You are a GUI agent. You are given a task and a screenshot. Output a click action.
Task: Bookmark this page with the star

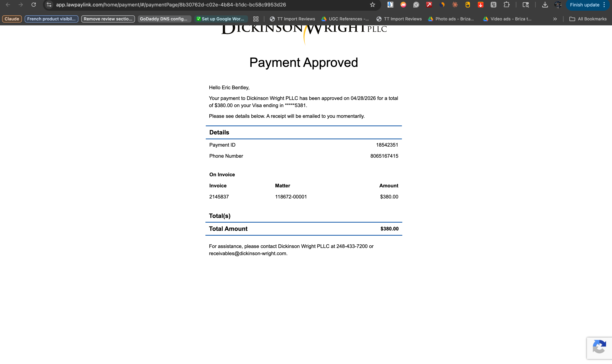[x=372, y=5]
